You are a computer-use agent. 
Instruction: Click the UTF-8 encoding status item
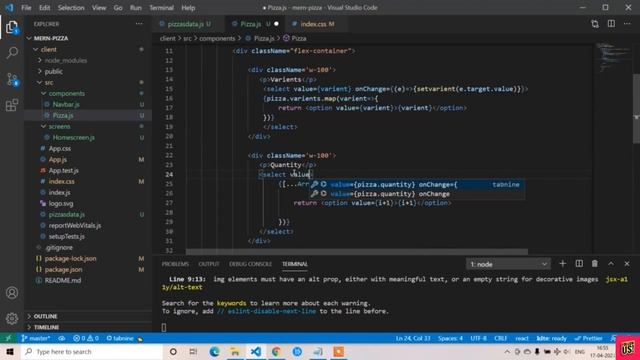coord(478,338)
